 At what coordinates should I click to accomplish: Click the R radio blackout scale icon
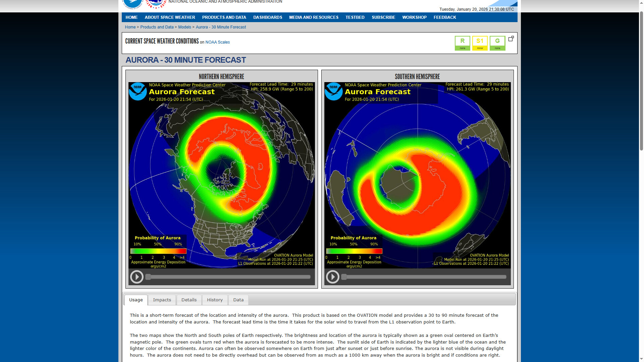[462, 43]
